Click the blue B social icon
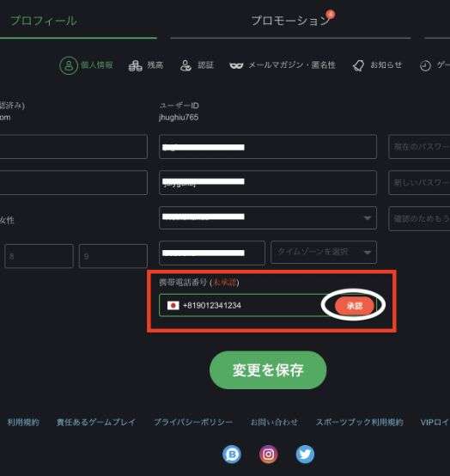This screenshot has height=476, width=450. (232, 455)
